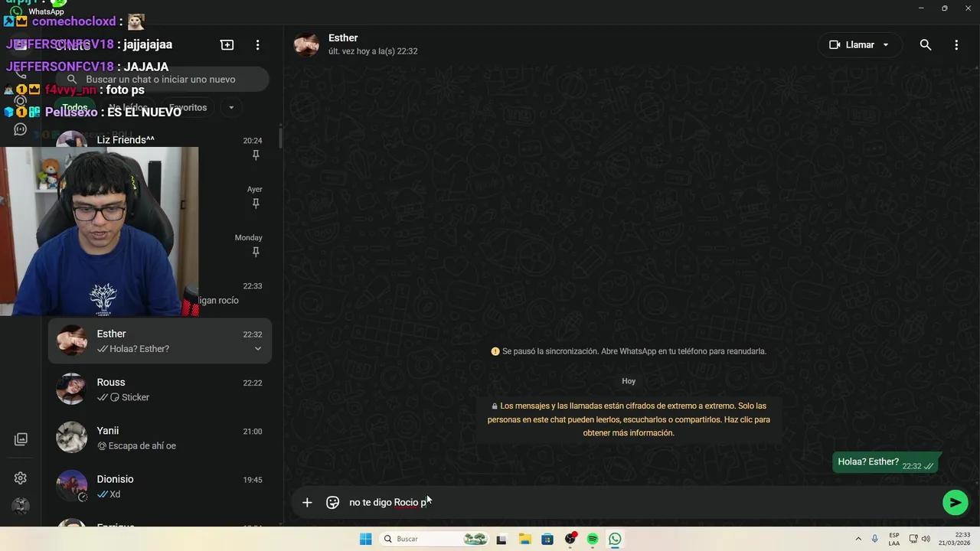The height and width of the screenshot is (551, 980).
Task: Open the emoji and sticker picker
Action: coord(332,503)
